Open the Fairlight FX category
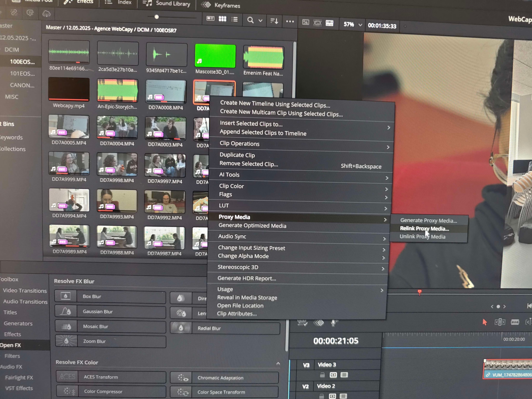The width and height of the screenshot is (532, 399). point(19,378)
